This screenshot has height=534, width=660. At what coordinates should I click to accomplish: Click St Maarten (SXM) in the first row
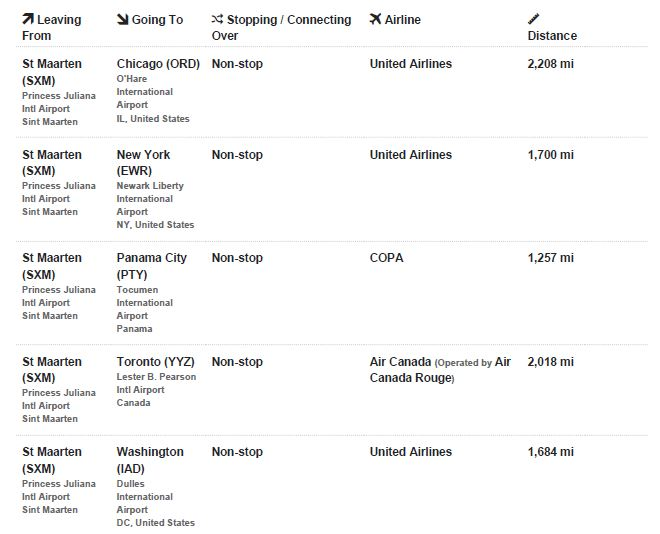point(54,71)
